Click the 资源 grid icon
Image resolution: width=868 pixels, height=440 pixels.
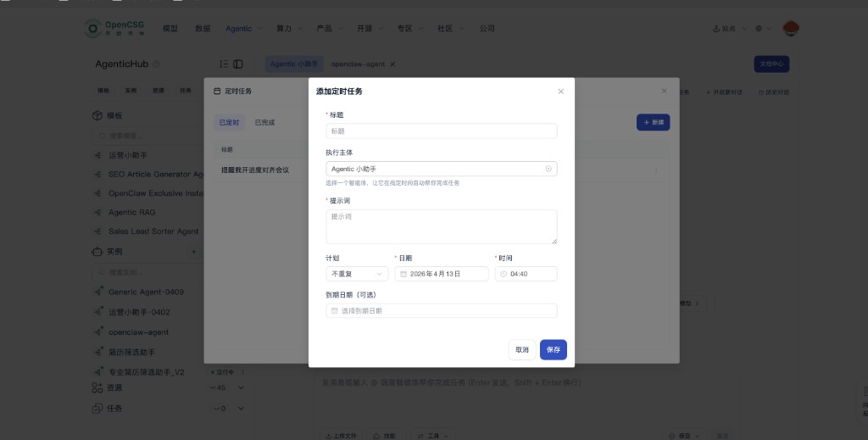tap(97, 388)
